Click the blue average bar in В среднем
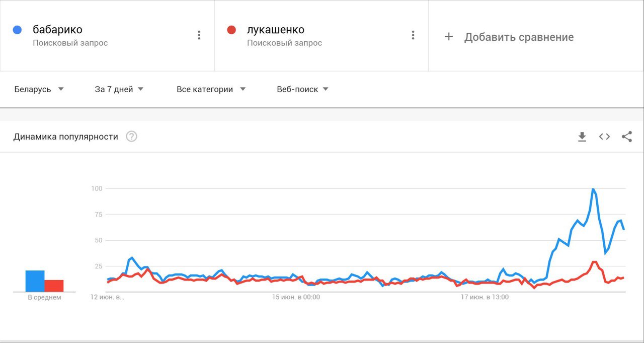 [35, 281]
